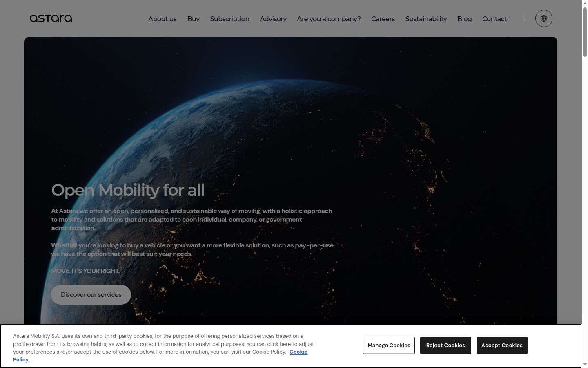
Task: Accept Cookies in the banner
Action: coord(502,346)
